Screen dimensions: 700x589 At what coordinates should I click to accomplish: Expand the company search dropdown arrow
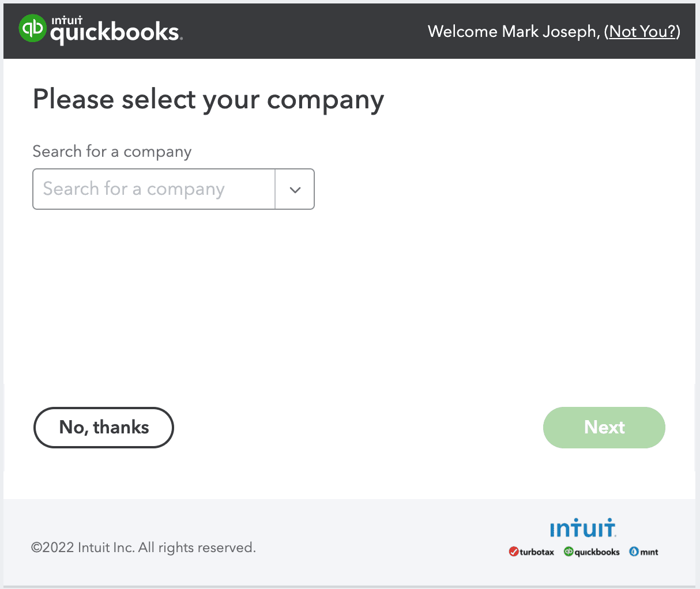tap(295, 189)
